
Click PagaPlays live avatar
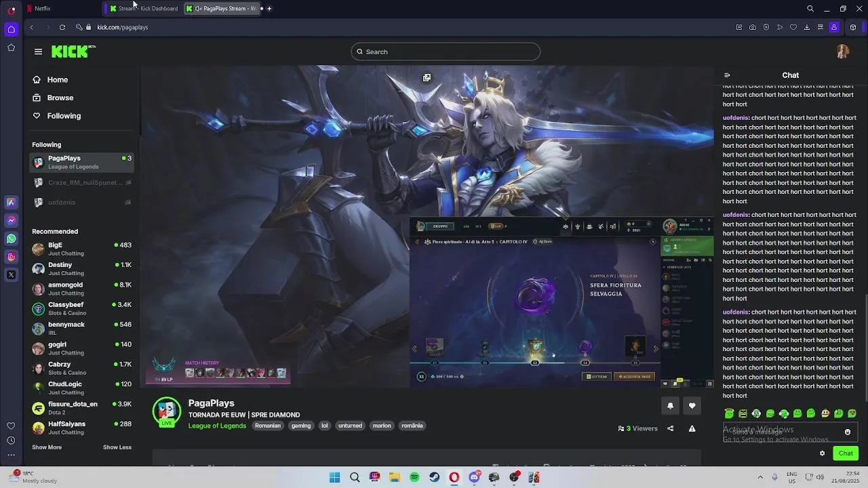pyautogui.click(x=167, y=411)
